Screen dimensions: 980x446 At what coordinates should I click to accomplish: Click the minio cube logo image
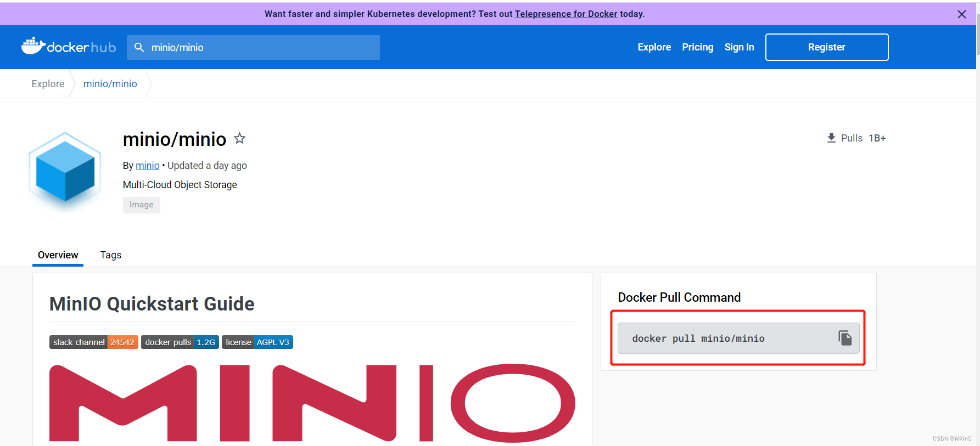(x=65, y=171)
